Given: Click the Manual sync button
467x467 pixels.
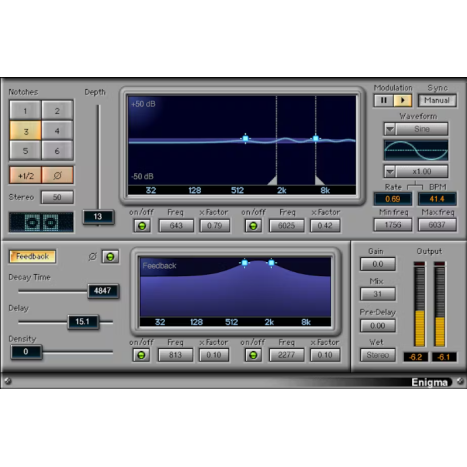Looking at the screenshot, I should coord(437,100).
